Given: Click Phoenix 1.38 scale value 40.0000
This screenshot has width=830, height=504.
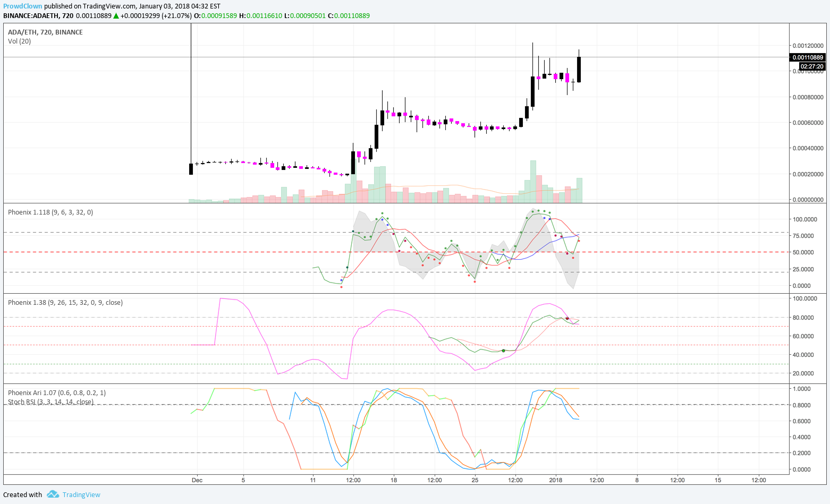Looking at the screenshot, I should point(804,355).
